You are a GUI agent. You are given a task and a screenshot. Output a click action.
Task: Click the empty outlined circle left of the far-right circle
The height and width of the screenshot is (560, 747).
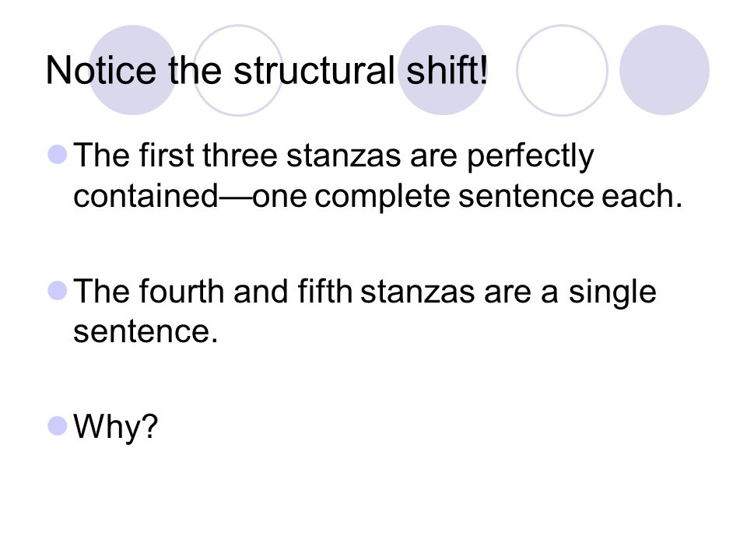[x=562, y=70]
